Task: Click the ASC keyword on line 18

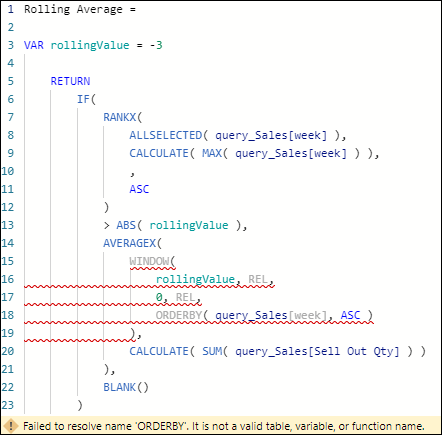Action: point(351,315)
